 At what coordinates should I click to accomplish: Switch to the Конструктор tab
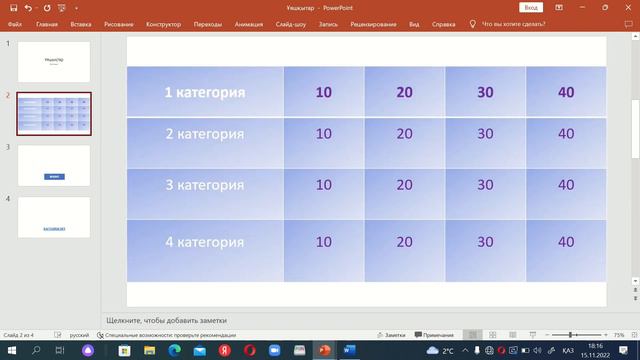163,24
